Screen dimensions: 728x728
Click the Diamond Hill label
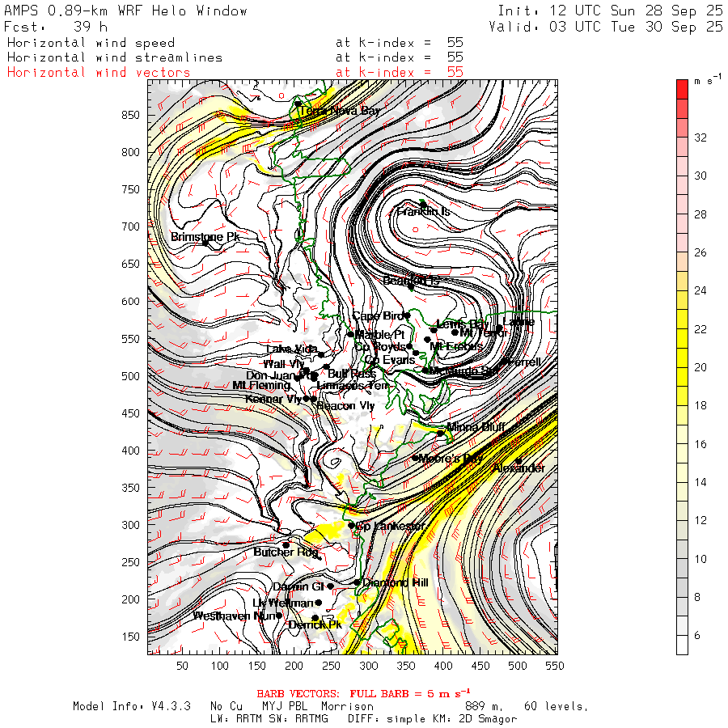click(395, 582)
